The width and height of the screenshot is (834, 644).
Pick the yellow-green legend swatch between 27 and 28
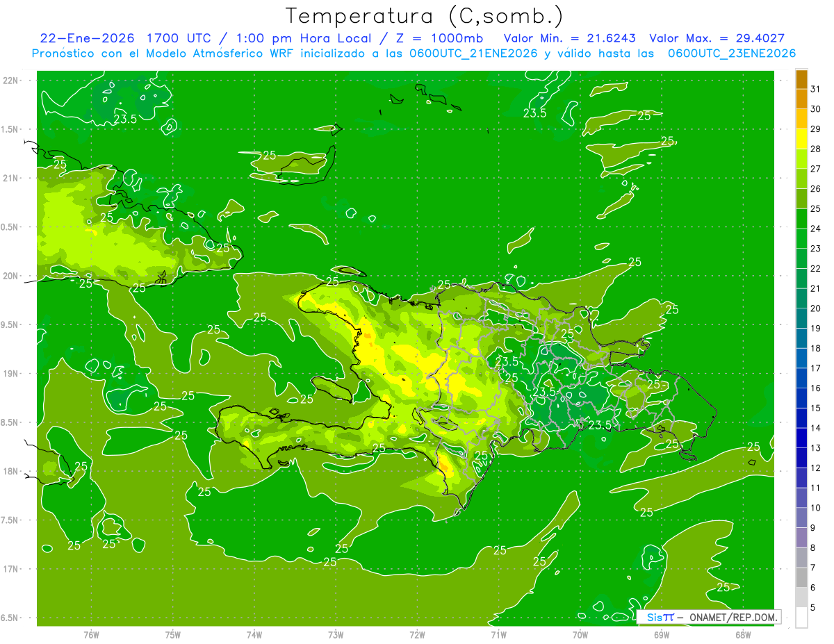[801, 158]
